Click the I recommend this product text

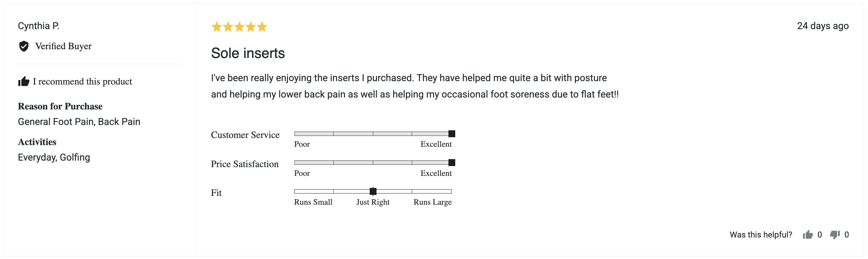click(x=82, y=81)
